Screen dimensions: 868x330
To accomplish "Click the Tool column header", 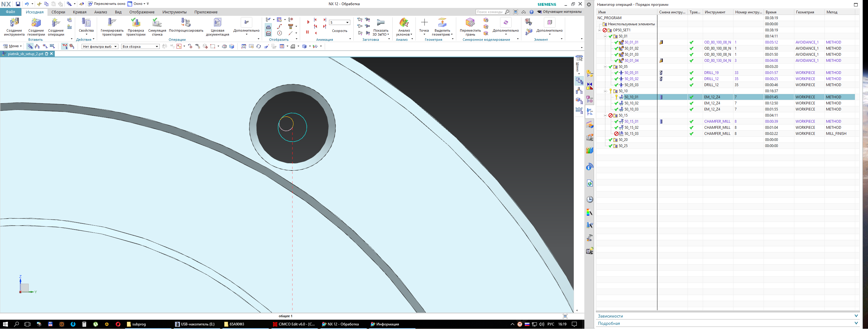I will tap(715, 12).
